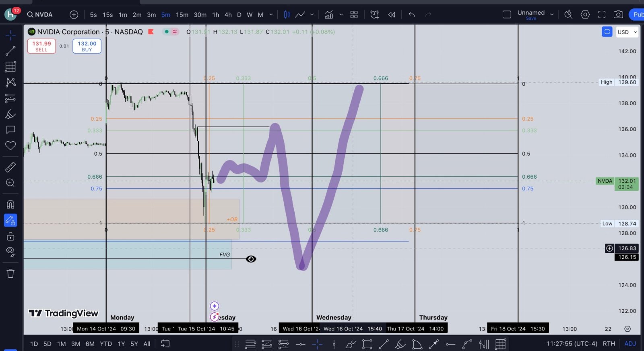
Task: Click the blue chart layout toggle beside USD
Action: (x=607, y=31)
